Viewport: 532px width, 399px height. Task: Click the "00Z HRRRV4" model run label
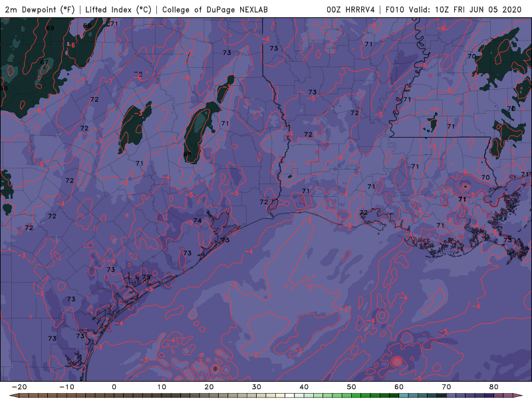tap(350, 10)
